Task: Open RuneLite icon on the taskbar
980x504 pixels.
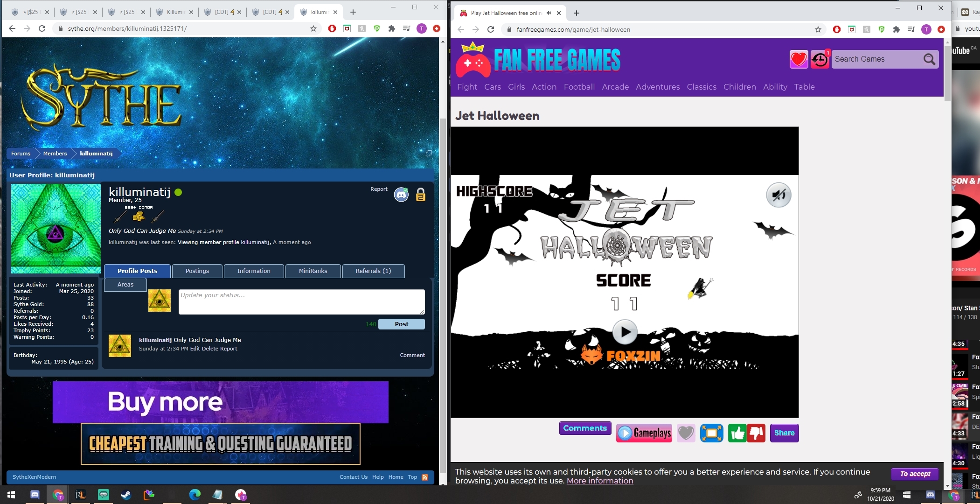Action: [x=80, y=495]
